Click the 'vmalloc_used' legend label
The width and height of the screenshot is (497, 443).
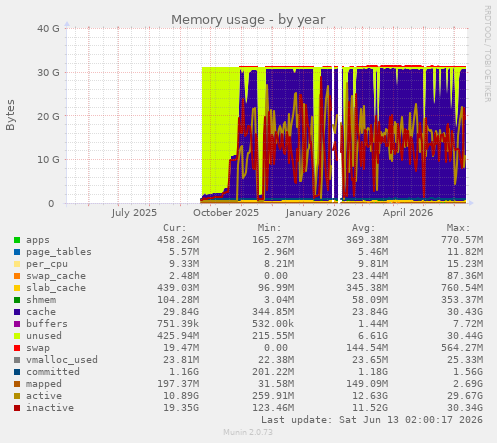(x=62, y=360)
